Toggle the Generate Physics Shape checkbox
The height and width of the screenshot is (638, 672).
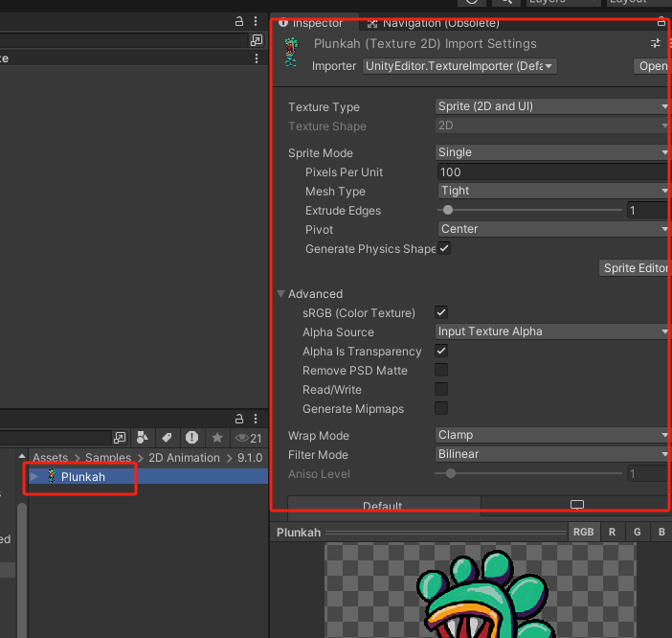pos(444,248)
